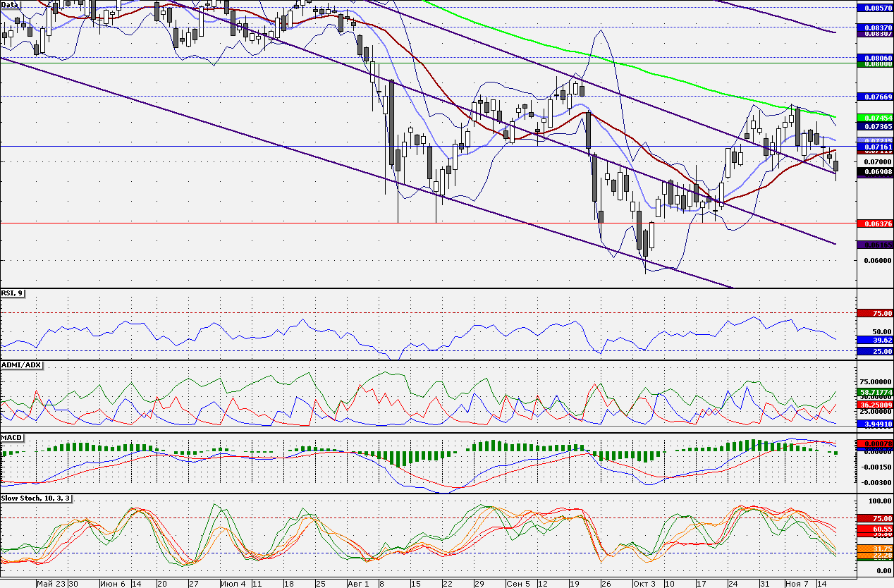Viewport: 894px width, 588px height.
Task: Select the 0.0857 price level tag
Action: 875,7
